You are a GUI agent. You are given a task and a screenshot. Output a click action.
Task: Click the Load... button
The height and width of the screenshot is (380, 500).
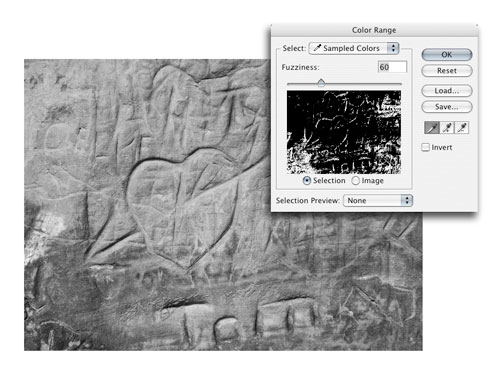coord(447,91)
